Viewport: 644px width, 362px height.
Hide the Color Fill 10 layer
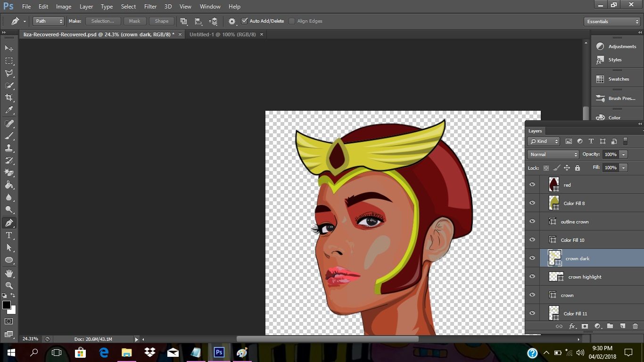coord(532,240)
